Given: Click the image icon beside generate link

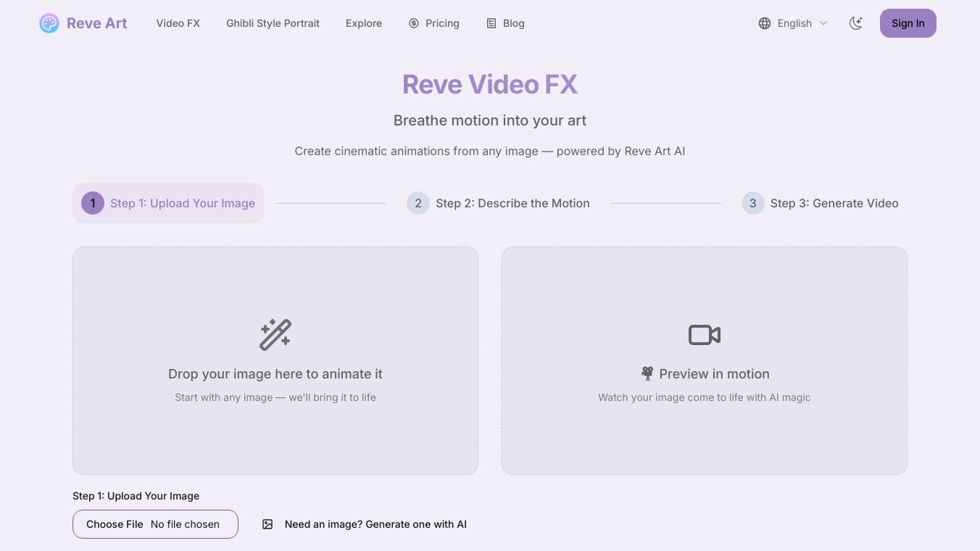Looking at the screenshot, I should [267, 524].
